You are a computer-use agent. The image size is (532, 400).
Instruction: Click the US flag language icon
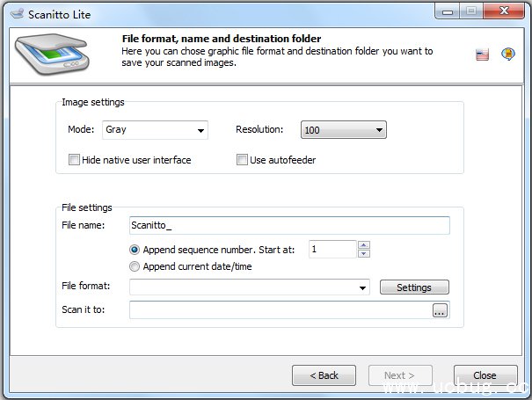tap(482, 55)
